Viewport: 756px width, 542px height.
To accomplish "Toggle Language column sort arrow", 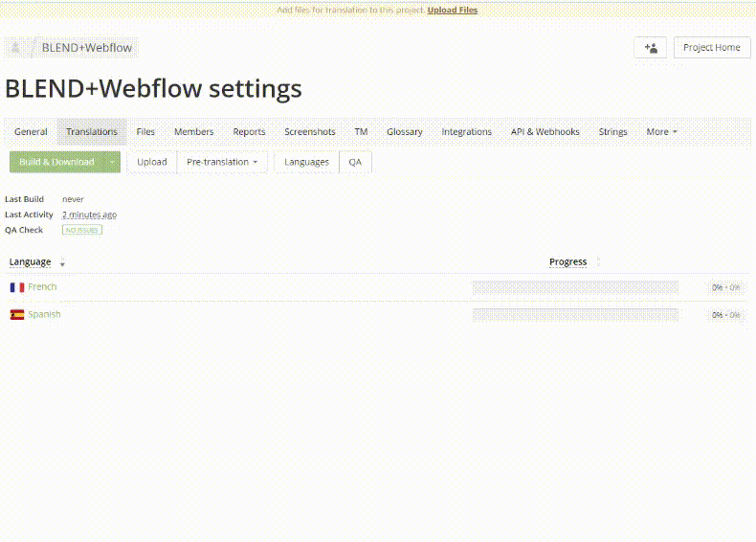I will pos(62,263).
